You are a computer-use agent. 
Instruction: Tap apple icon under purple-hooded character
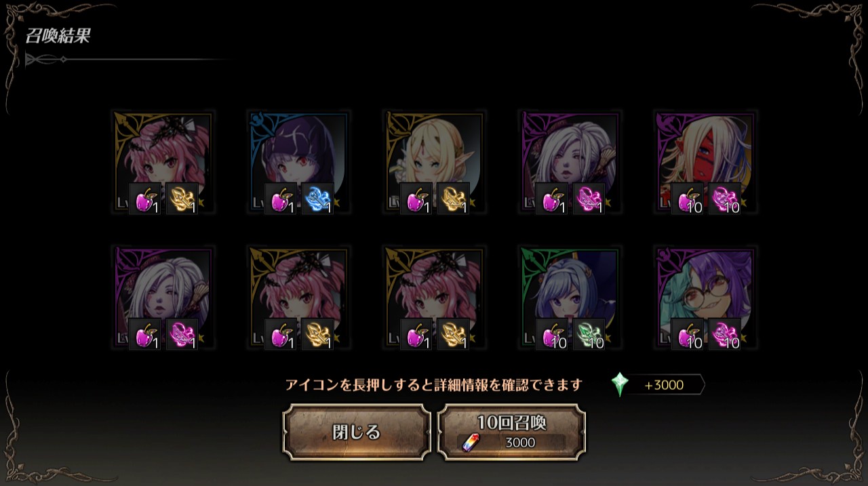pyautogui.click(x=280, y=199)
